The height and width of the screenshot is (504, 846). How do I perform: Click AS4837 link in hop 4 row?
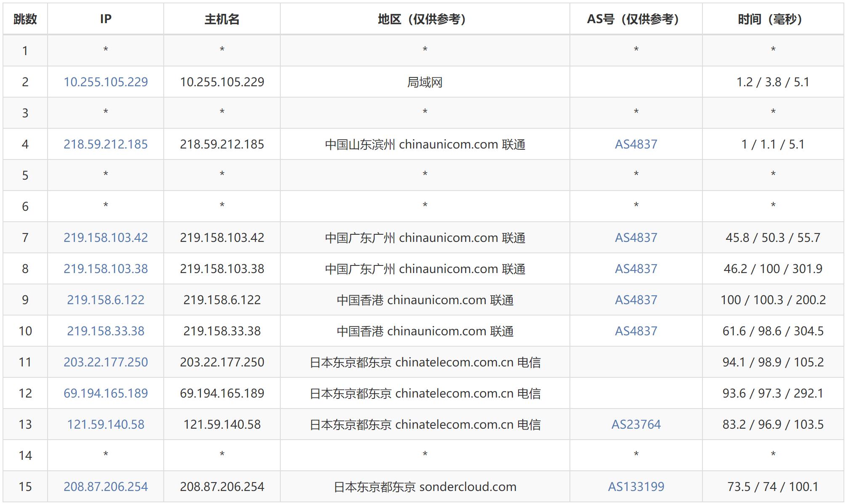pos(636,144)
